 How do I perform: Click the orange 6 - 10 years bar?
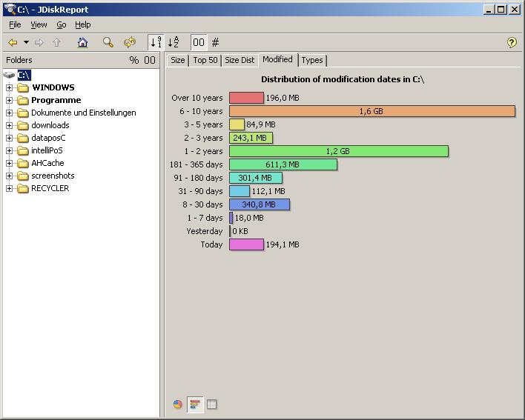pos(372,111)
